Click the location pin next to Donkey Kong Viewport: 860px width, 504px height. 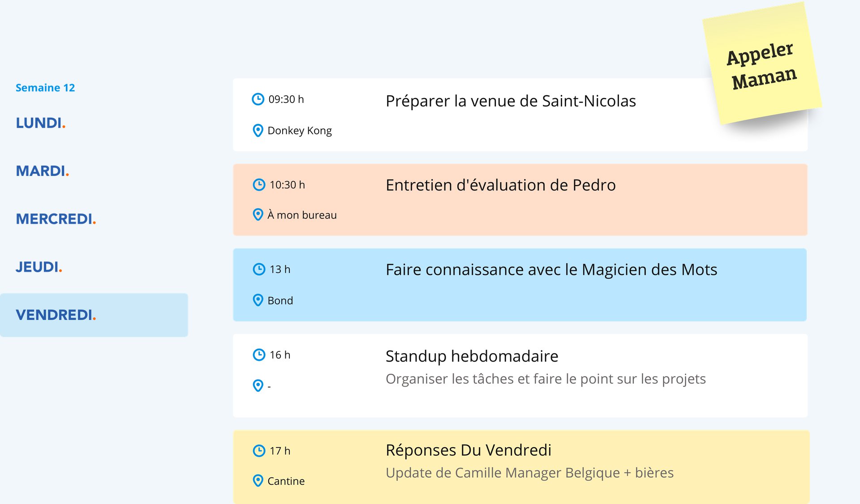point(258,130)
